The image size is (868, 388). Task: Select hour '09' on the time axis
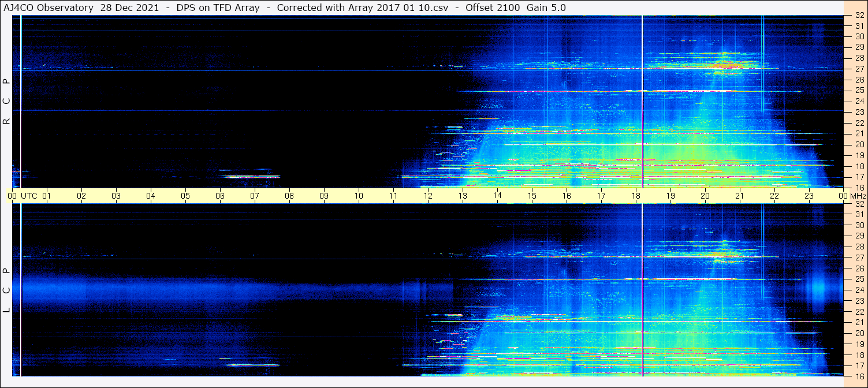[x=324, y=196]
